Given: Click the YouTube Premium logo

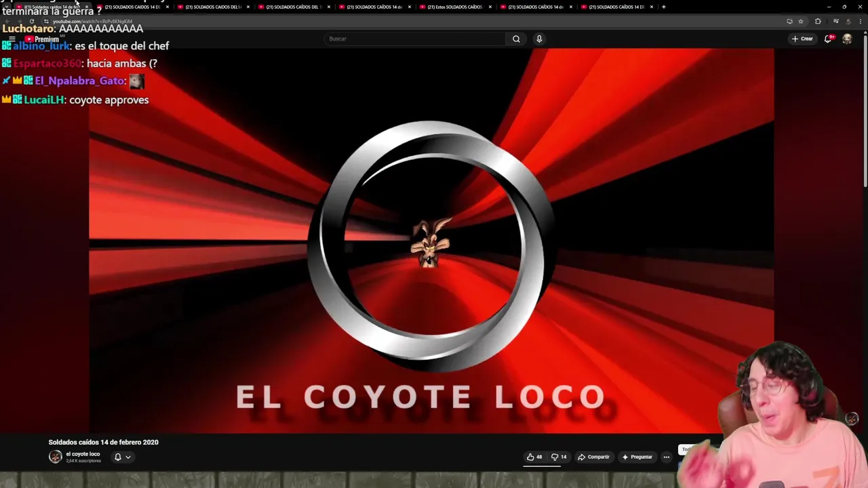Looking at the screenshot, I should click(x=42, y=39).
